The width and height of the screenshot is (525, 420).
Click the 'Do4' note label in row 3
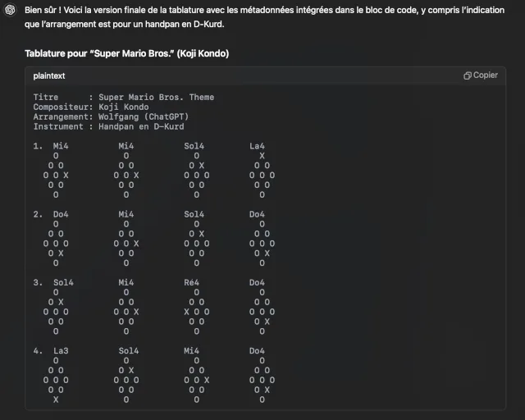point(257,283)
